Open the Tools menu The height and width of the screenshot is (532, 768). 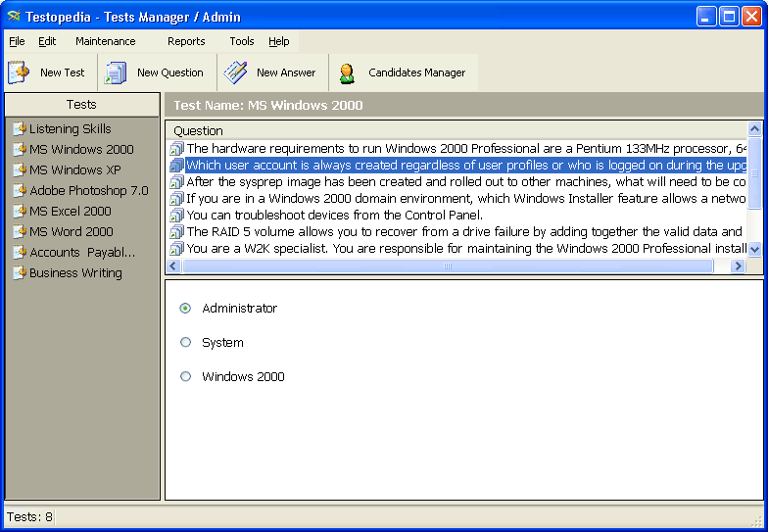[x=241, y=41]
